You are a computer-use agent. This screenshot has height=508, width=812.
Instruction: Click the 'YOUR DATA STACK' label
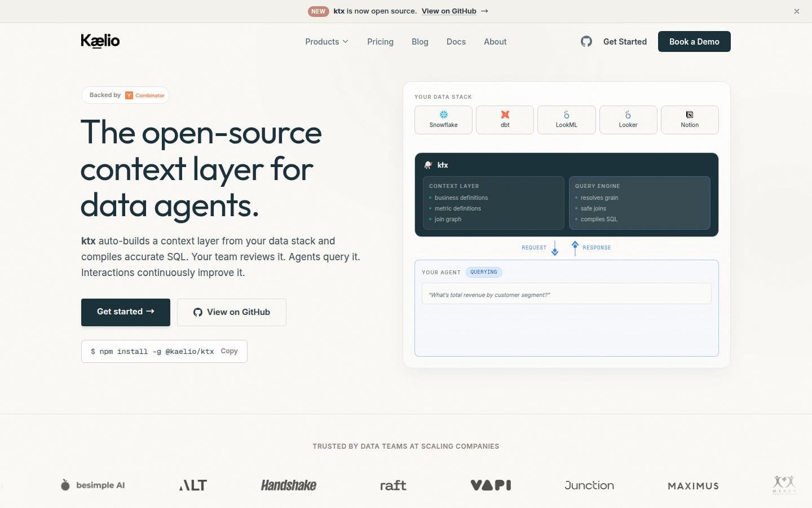tap(443, 97)
